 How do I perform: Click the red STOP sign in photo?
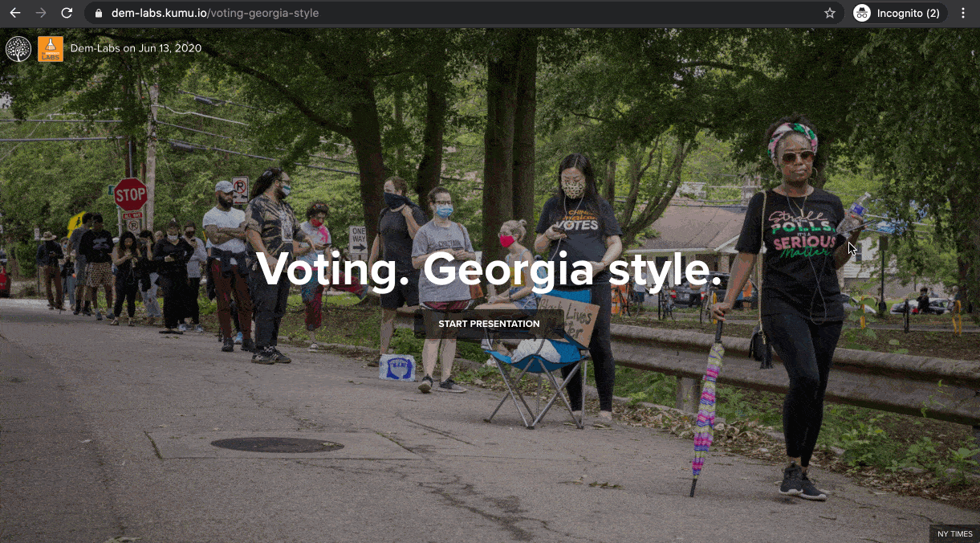(x=130, y=194)
